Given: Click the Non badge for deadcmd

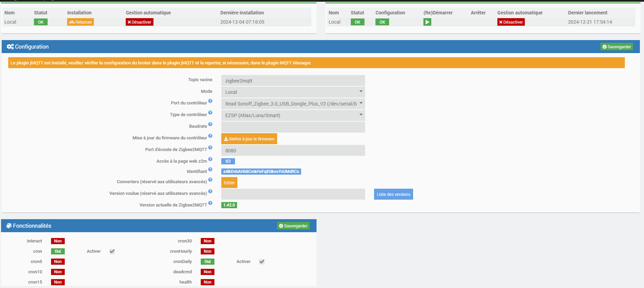Looking at the screenshot, I should point(208,272).
